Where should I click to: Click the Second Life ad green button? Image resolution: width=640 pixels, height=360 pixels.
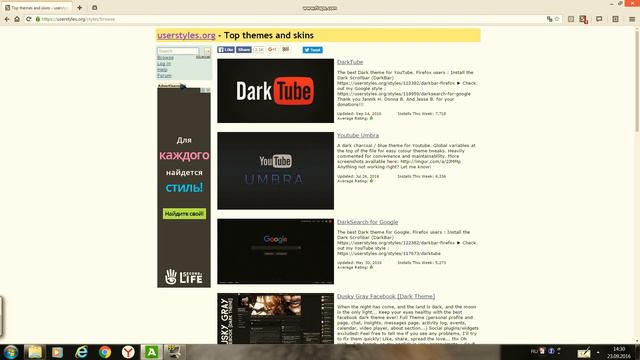click(184, 214)
